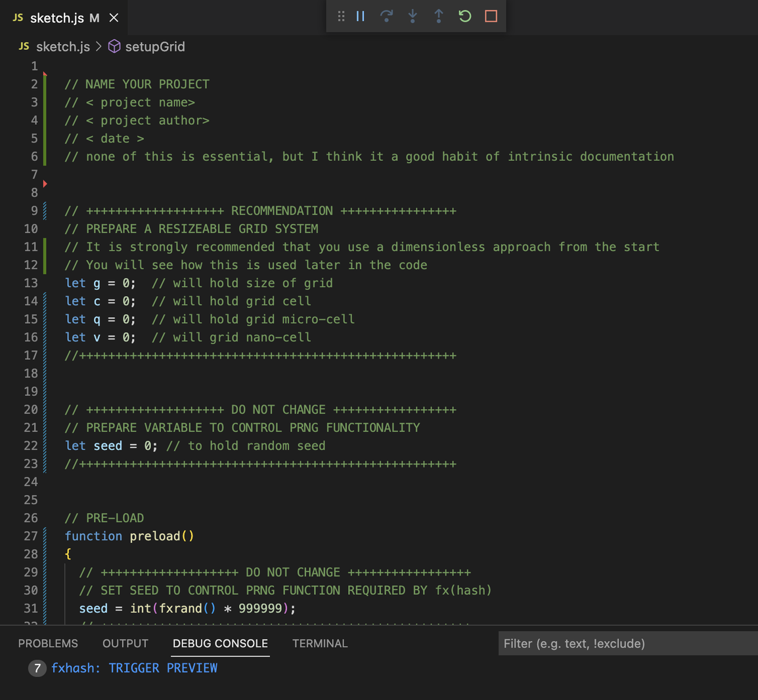The image size is (758, 700).
Task: Click the 'fxhash: TRIGGER PREVIEW' console message
Action: [x=135, y=668]
